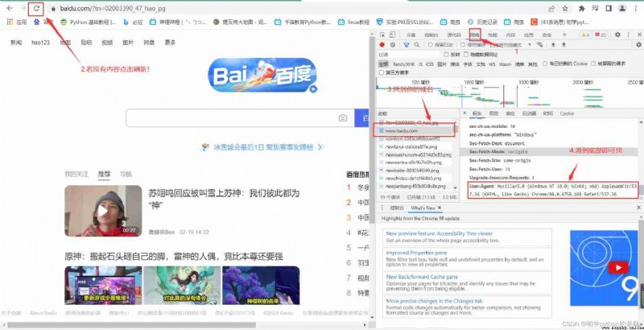Open the YouTube What's New video thumbnail

point(603,267)
